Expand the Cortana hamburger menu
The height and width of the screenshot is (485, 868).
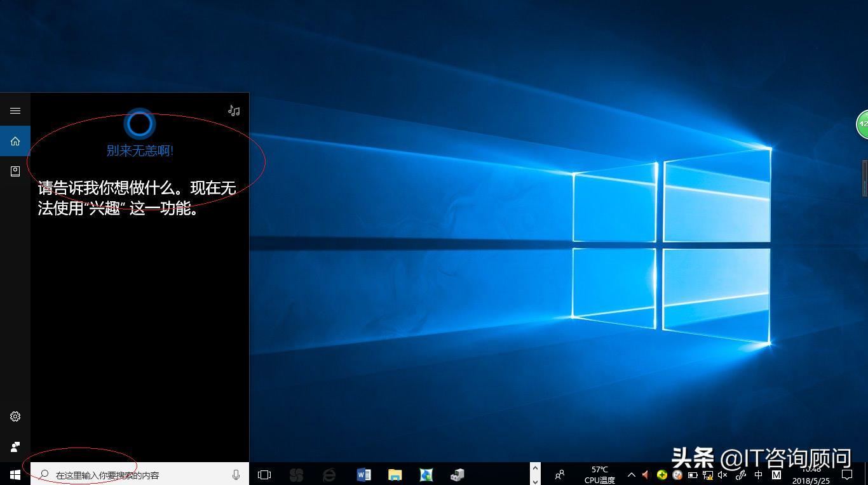point(15,110)
